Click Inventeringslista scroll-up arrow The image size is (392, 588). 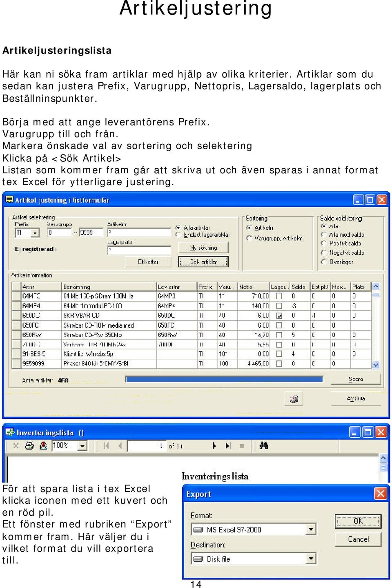(x=383, y=458)
